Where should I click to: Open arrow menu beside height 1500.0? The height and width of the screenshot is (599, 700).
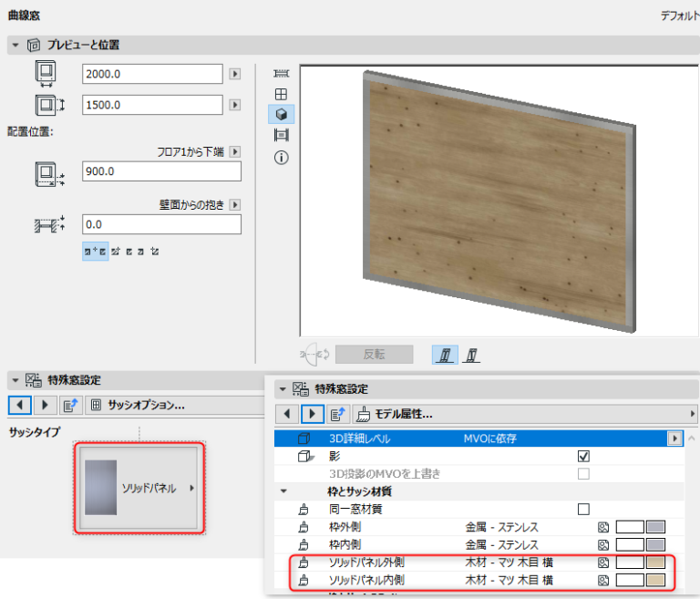click(x=235, y=105)
